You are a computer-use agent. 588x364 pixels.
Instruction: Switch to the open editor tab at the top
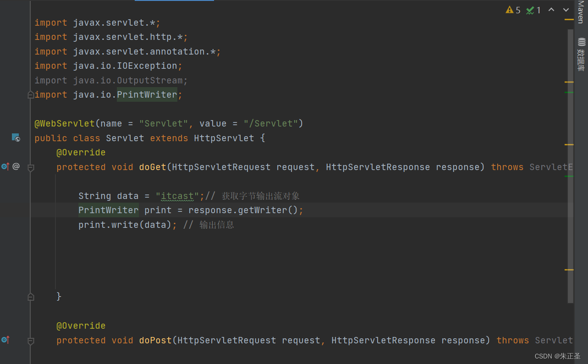tap(174, 2)
